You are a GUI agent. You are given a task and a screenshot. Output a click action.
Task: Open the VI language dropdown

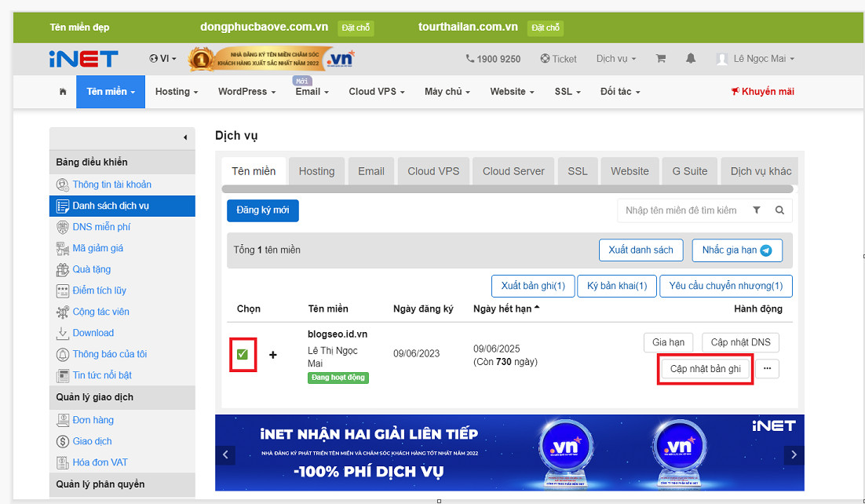(162, 59)
